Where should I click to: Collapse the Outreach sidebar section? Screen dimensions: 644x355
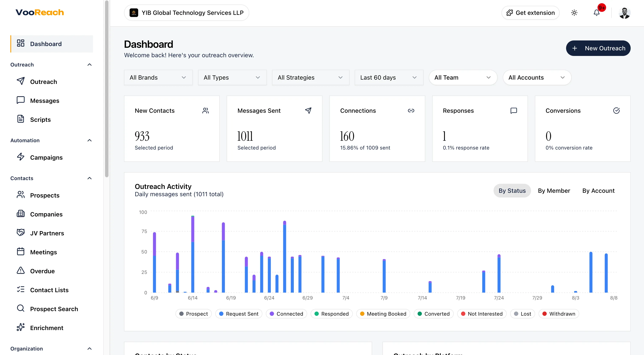[90, 65]
